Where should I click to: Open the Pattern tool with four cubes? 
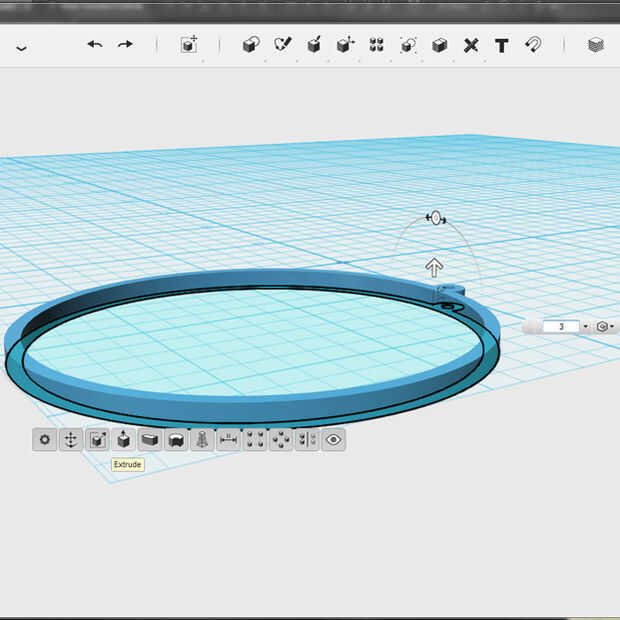coord(376,45)
